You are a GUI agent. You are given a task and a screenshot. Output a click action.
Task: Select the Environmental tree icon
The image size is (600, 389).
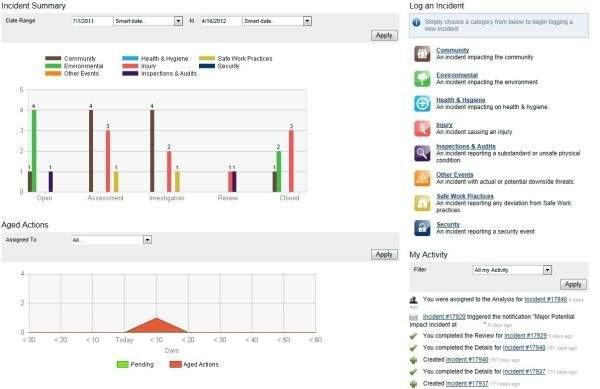(x=422, y=78)
